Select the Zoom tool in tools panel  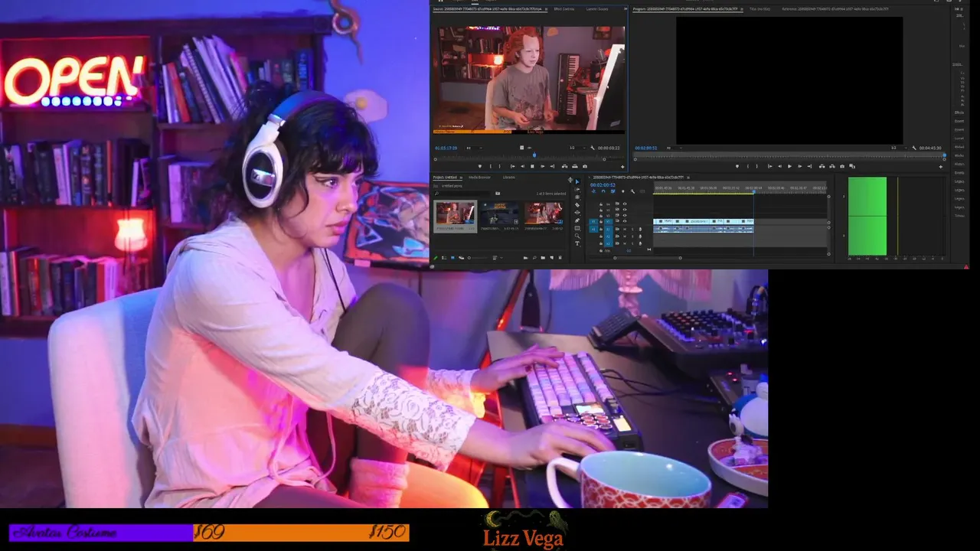[577, 236]
